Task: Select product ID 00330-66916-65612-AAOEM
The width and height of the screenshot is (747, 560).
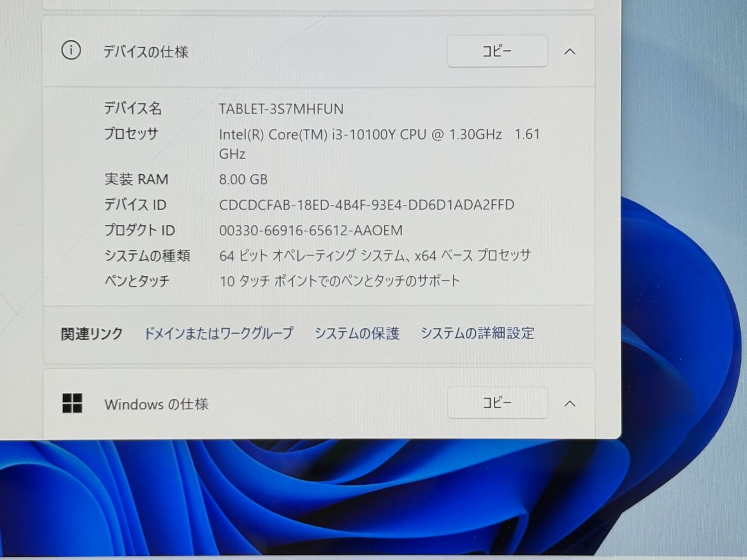Action: [310, 231]
